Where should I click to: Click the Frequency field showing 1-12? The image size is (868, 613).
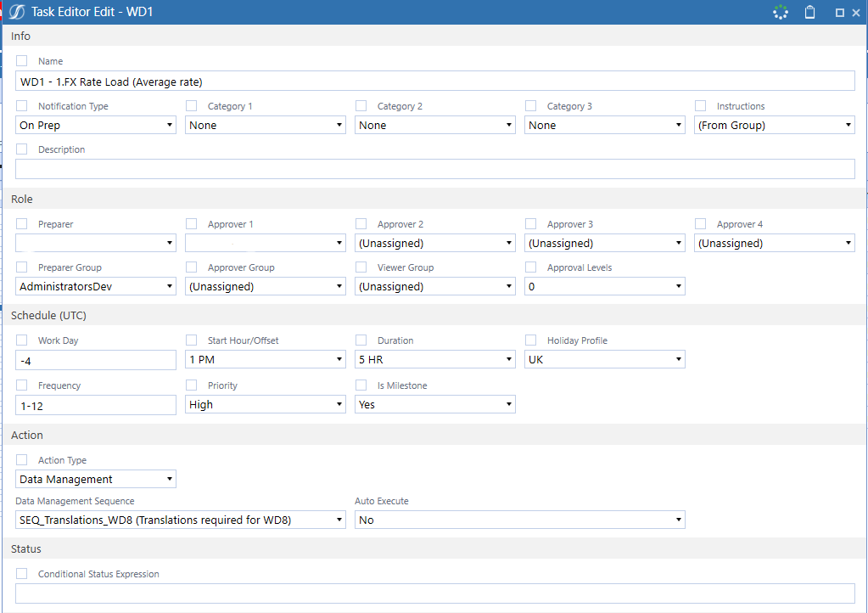point(95,404)
